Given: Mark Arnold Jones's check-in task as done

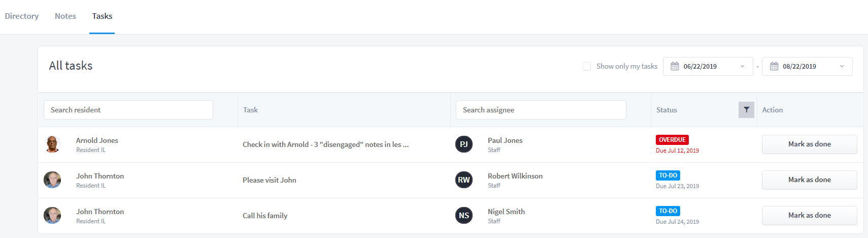Looking at the screenshot, I should click(810, 144).
